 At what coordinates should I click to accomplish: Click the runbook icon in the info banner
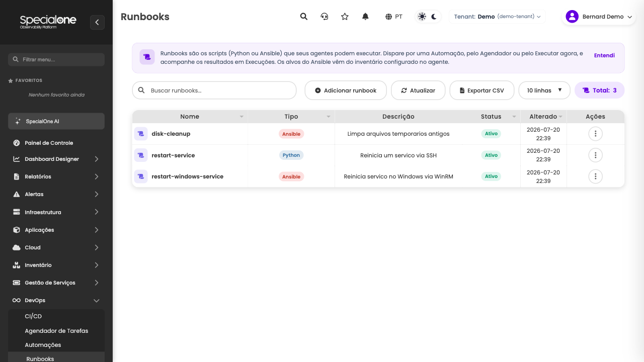(x=147, y=57)
